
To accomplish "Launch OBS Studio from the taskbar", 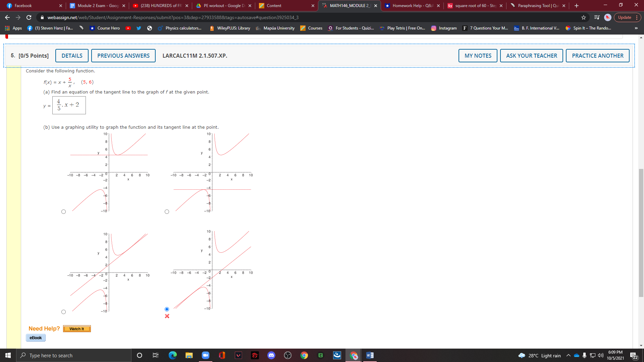I will 287,355.
